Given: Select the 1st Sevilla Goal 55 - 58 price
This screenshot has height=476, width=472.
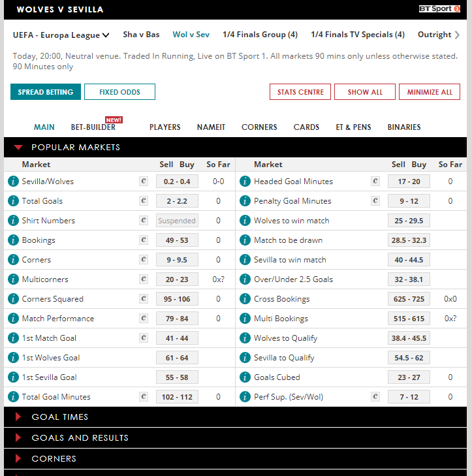Looking at the screenshot, I should tap(177, 377).
